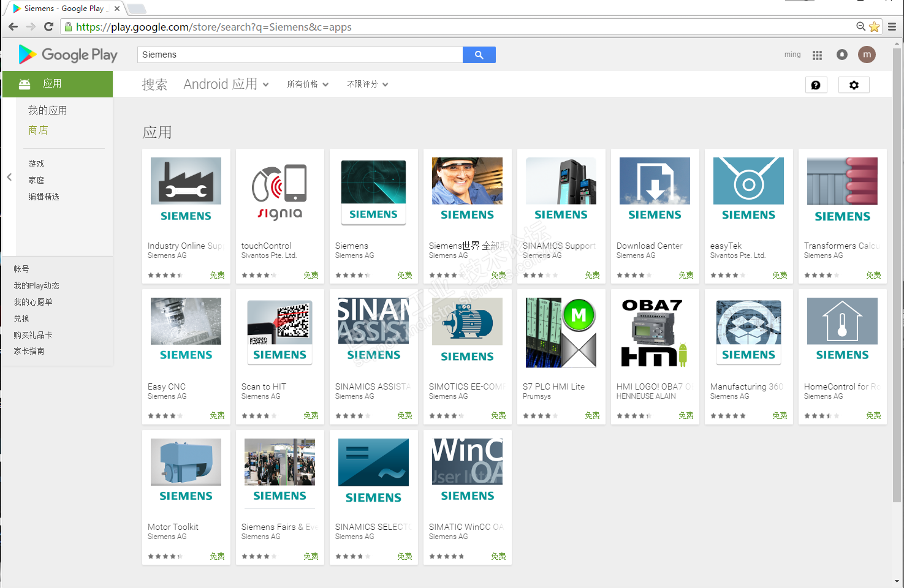Screen dimensions: 904x588
Task: Click the ming account name
Action: 792,55
